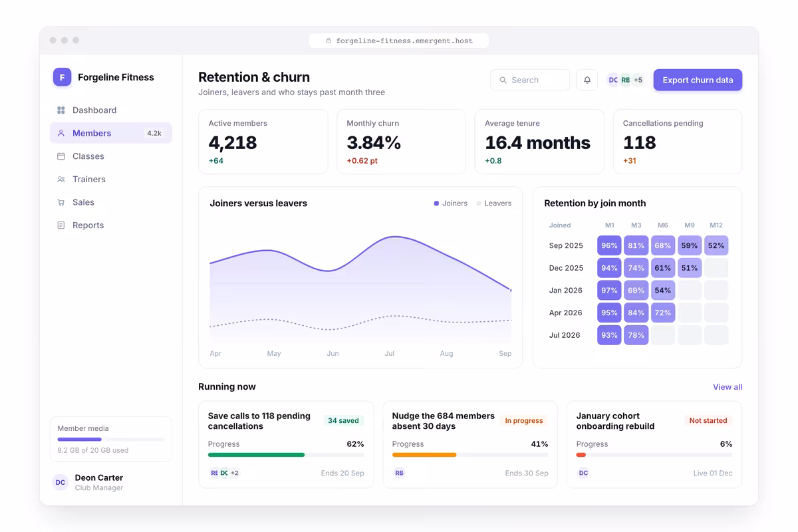Click the Reports document icon
Screen dimensions: 798x532
[61, 225]
